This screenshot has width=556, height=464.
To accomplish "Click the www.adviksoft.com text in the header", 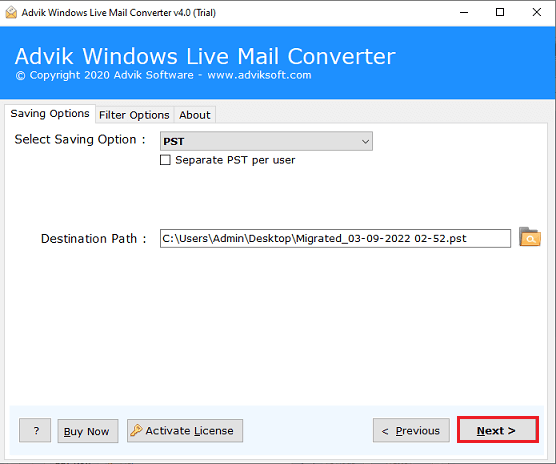I will coord(259,75).
